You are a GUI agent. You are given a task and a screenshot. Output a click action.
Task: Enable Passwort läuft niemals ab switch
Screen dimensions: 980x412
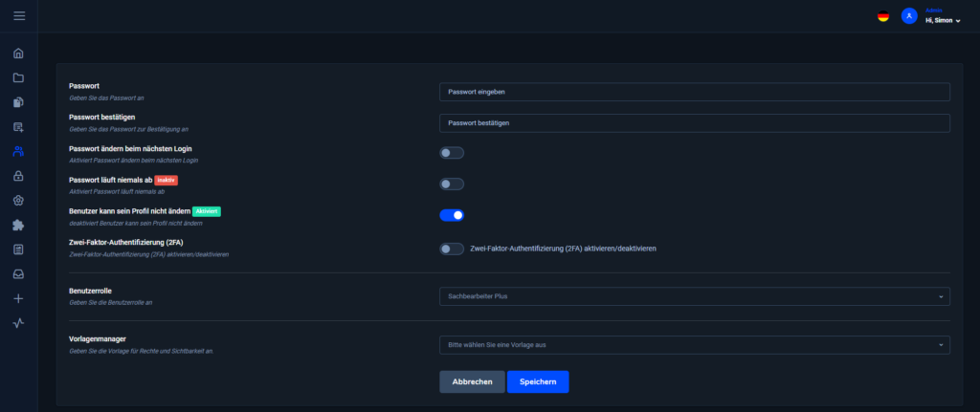pyautogui.click(x=452, y=184)
